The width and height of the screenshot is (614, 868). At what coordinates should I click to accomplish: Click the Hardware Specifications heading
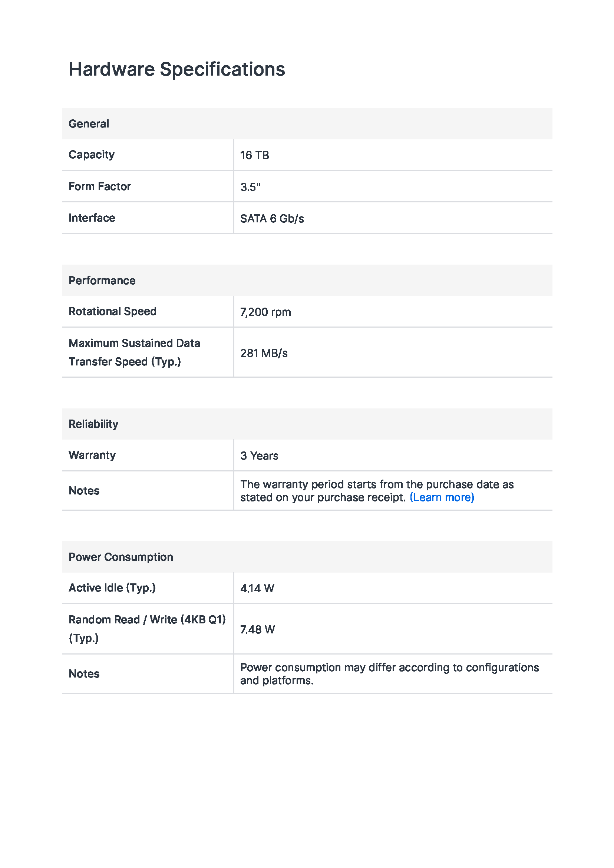pos(176,70)
